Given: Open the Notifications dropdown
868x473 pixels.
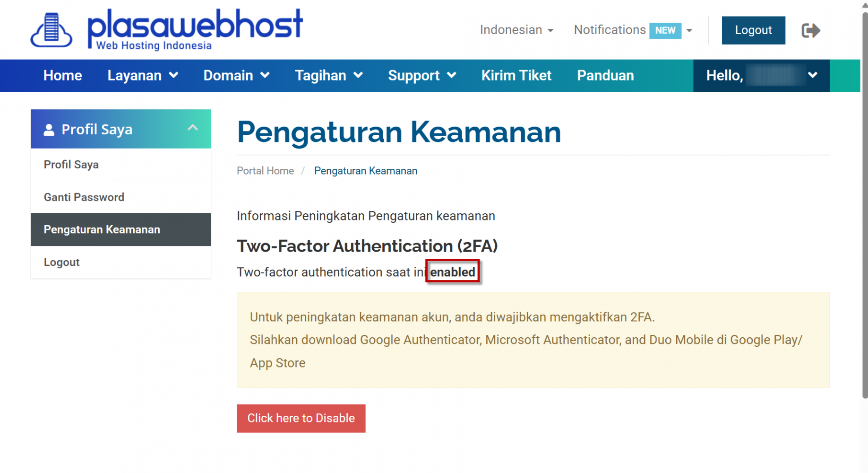Looking at the screenshot, I should (633, 30).
